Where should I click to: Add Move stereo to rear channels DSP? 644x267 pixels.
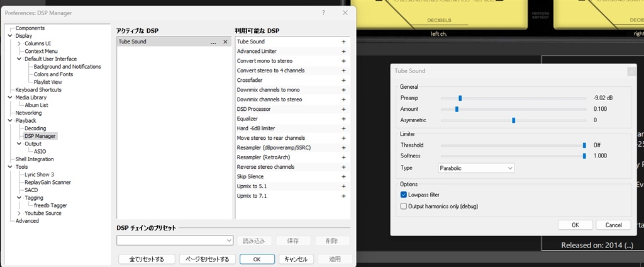tap(343, 139)
